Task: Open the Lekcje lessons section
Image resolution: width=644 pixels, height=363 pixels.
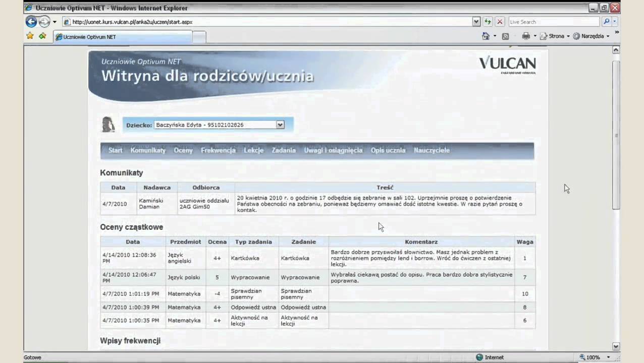Action: click(x=253, y=150)
